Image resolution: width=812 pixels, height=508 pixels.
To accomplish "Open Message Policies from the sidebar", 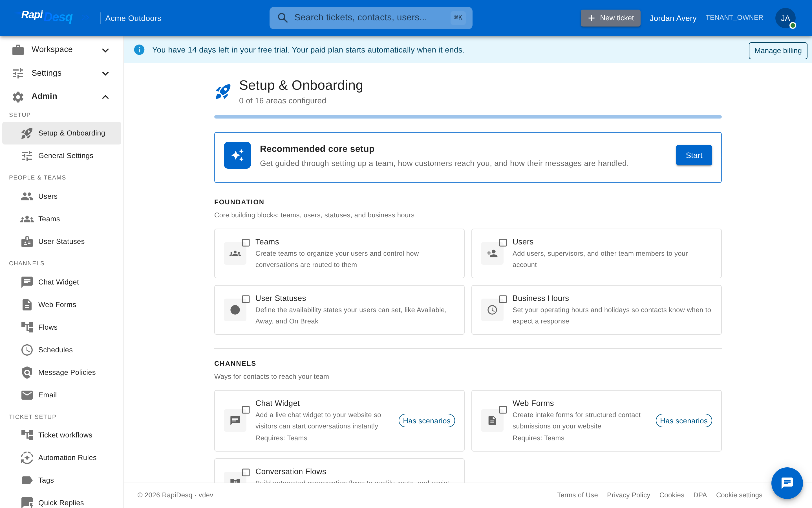I will point(62,372).
